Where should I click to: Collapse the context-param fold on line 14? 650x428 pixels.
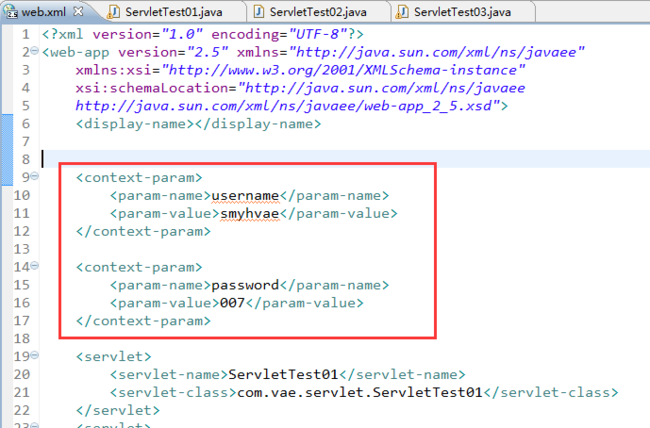(x=34, y=265)
